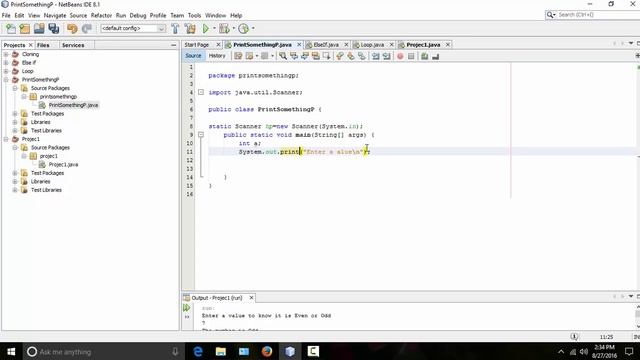The image size is (640, 360).
Task: Open the Tools menu
Action: [x=194, y=15]
